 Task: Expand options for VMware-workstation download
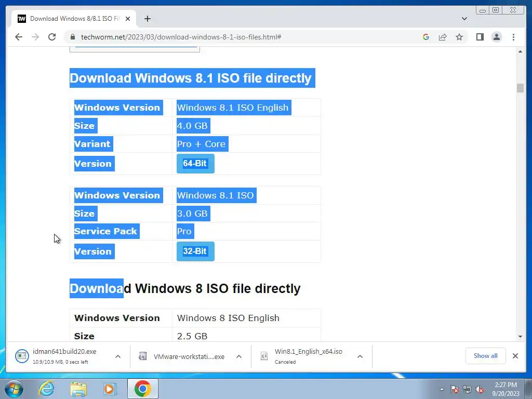(x=239, y=356)
